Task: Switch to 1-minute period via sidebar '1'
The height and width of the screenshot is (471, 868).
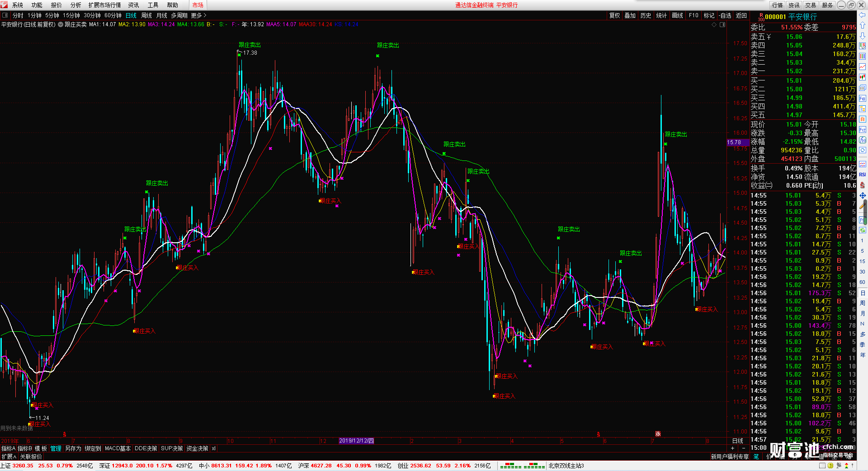Action: [x=863, y=240]
